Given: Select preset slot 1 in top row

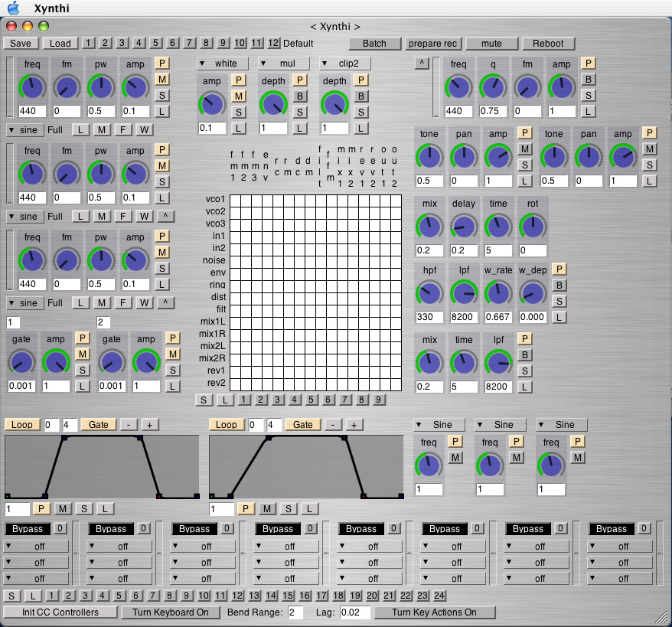Looking at the screenshot, I should pyautogui.click(x=88, y=43).
